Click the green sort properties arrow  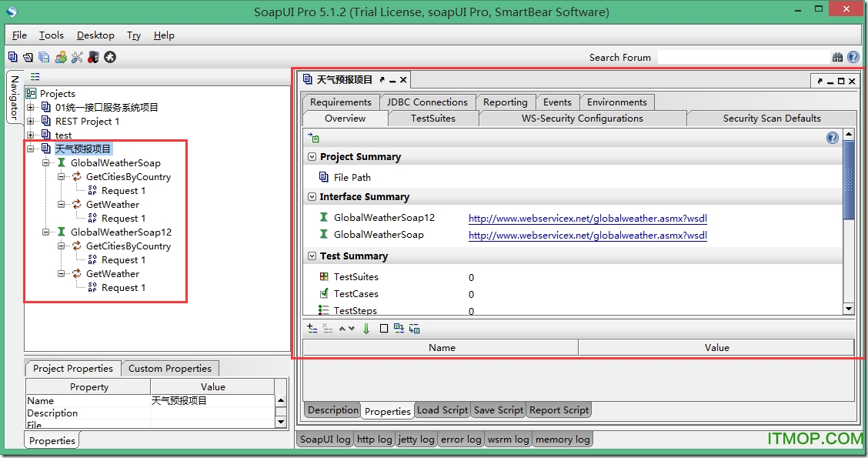click(x=366, y=329)
